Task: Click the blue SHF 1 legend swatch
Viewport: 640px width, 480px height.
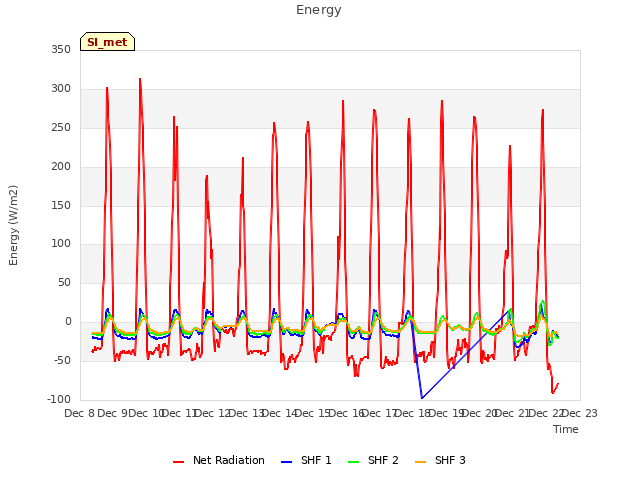Action: (287, 462)
